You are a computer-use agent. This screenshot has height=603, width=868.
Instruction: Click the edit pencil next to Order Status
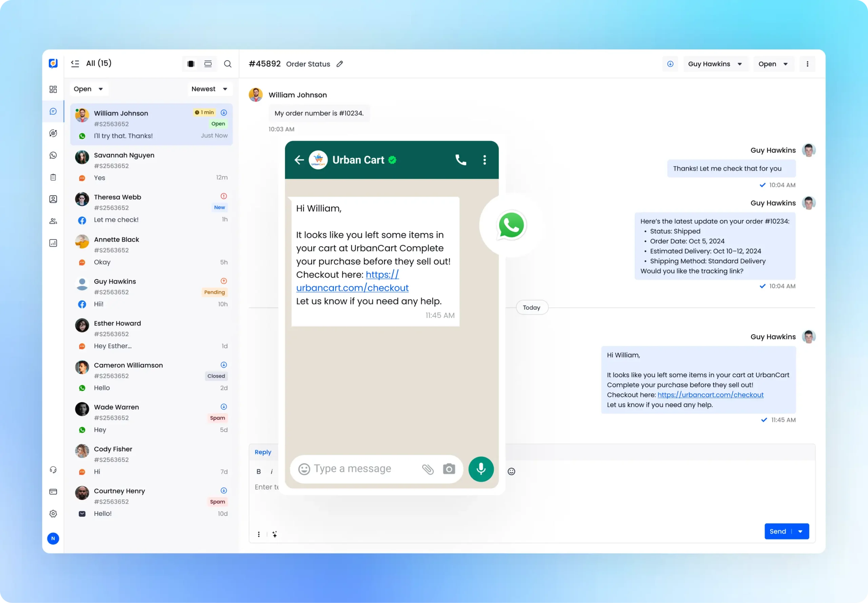click(339, 64)
